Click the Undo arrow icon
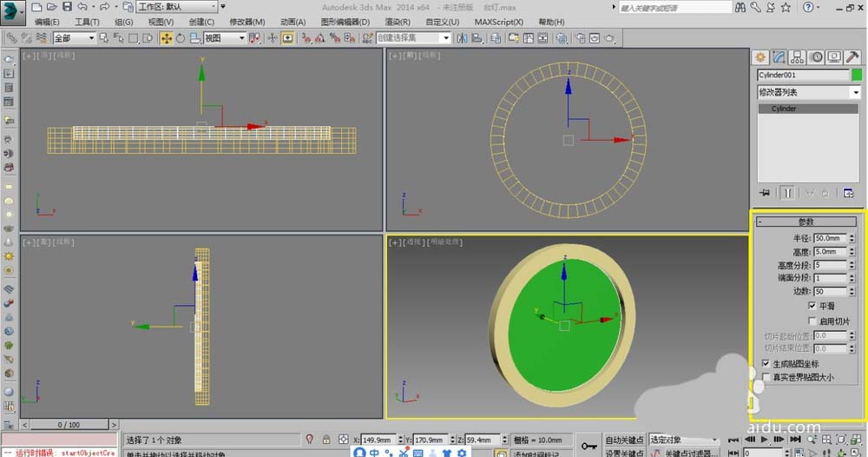Screen dimensions: 868x457 click(x=82, y=7)
